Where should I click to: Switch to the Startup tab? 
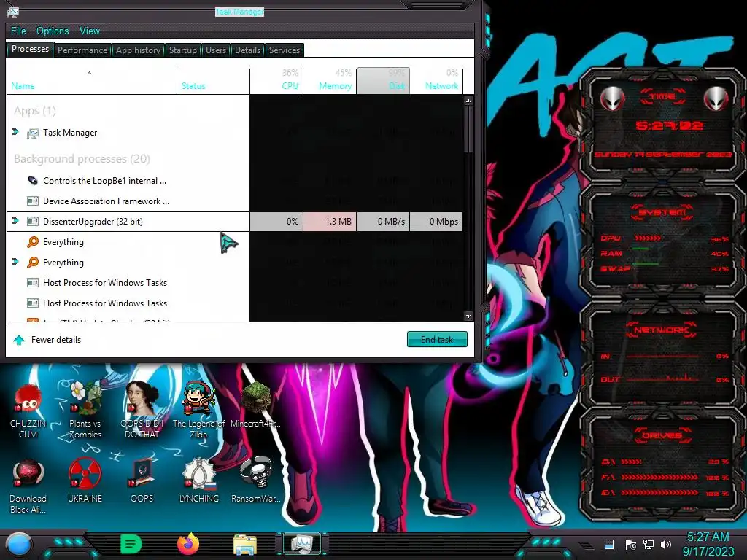[x=183, y=50]
